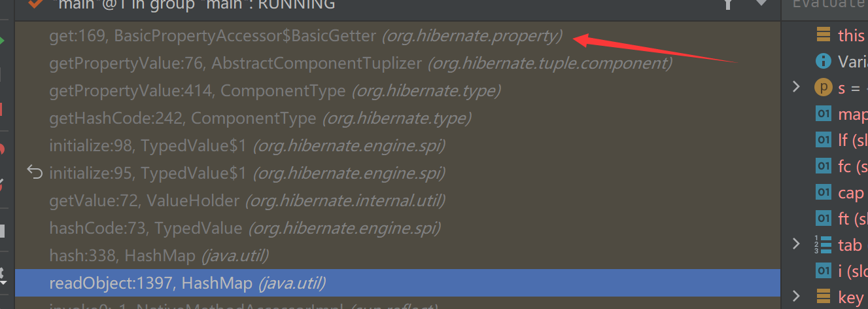
Task: Click the field icon beside 'cap' variable
Action: 823,192
